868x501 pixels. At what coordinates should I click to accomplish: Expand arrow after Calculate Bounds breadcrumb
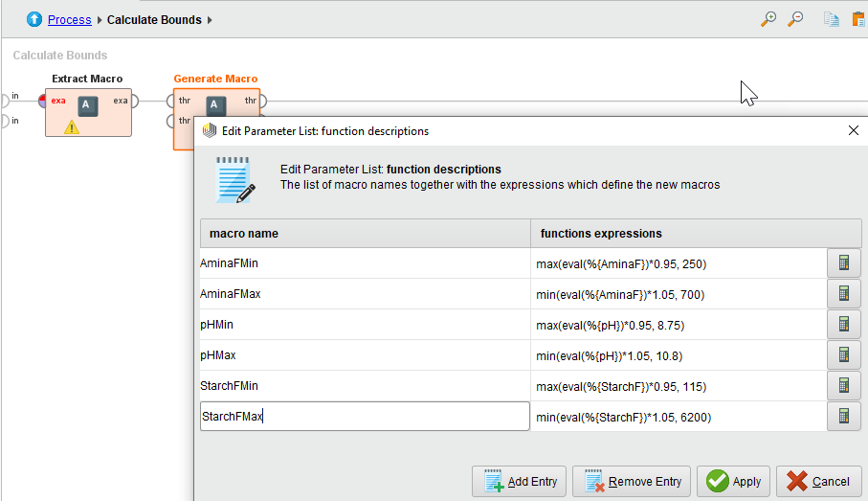point(210,20)
